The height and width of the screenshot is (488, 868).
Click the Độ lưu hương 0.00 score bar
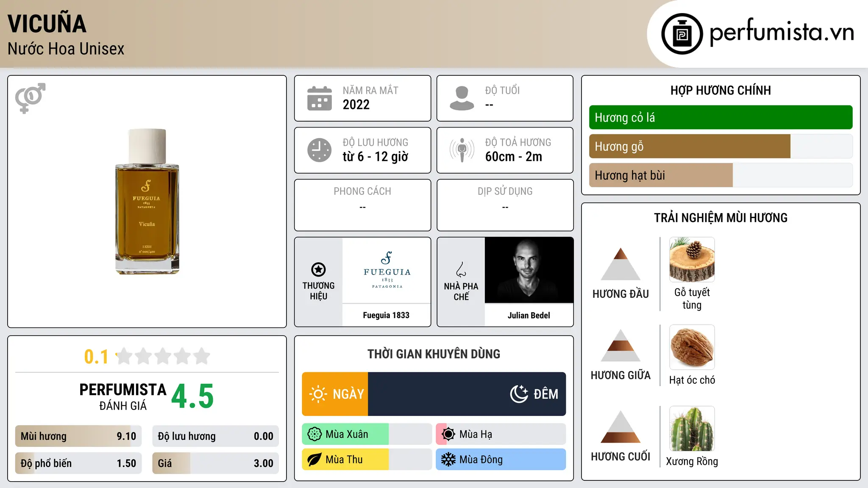[x=215, y=436]
